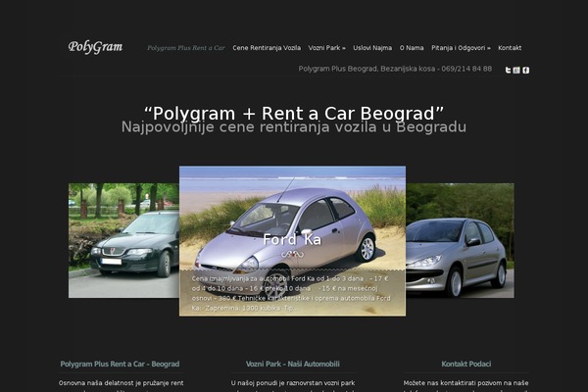Click the Ford Ka price description text
Screen dimensions: 588x392
point(292,293)
